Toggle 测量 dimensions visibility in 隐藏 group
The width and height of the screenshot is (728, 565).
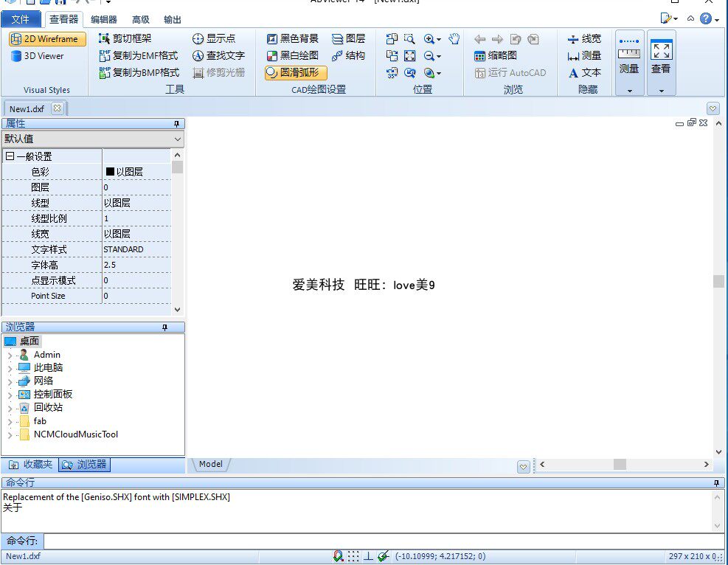(584, 56)
